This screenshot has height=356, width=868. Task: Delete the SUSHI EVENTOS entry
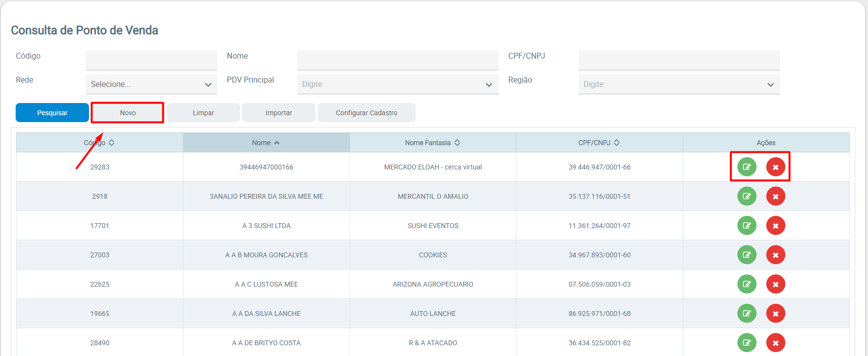pos(775,226)
